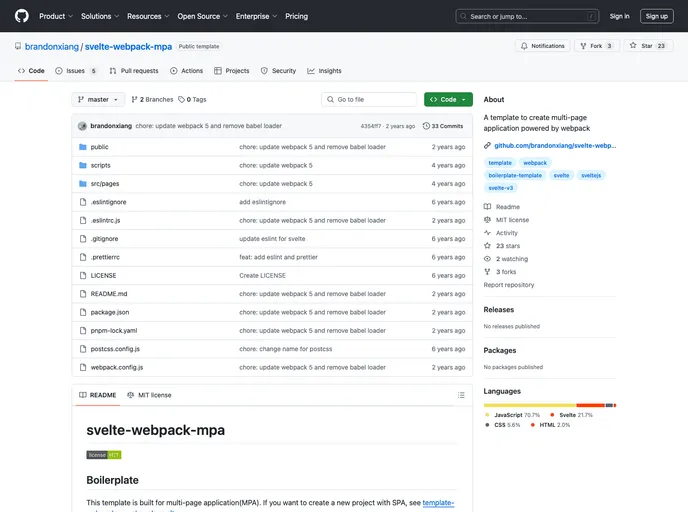Screen dimensions: 688x512
Task: Open the src/pages folder icon
Action: 82,184
